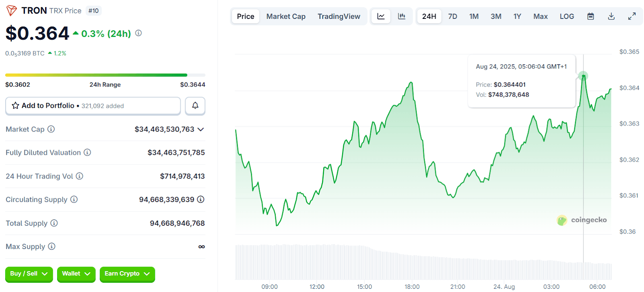The width and height of the screenshot is (644, 292).
Task: Click the 321,092 added count
Action: click(x=103, y=106)
